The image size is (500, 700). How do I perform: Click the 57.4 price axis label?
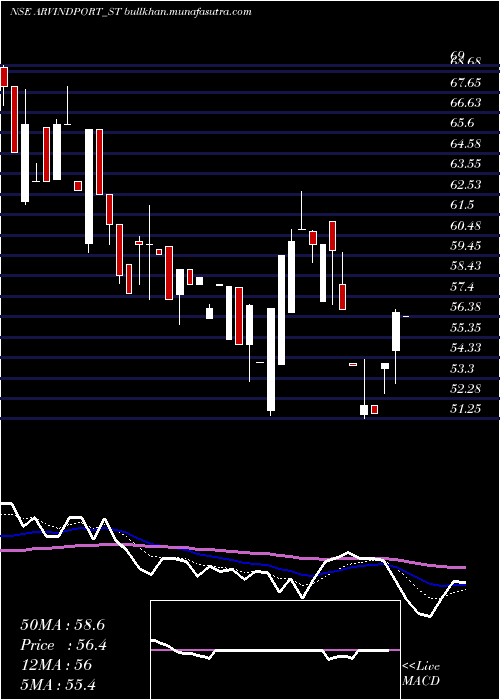[x=462, y=287]
